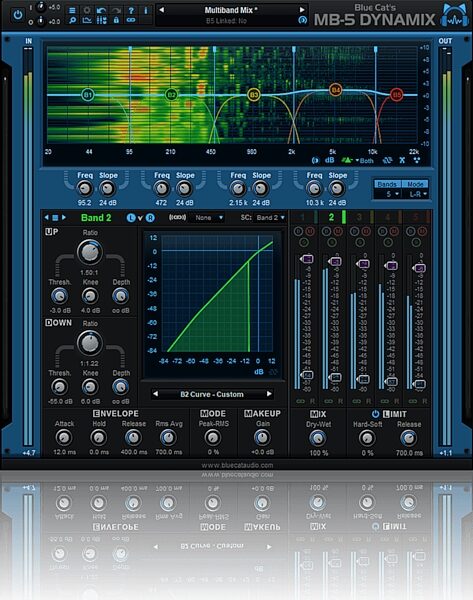Open the Multiband Mix preset name menu

(x=231, y=10)
